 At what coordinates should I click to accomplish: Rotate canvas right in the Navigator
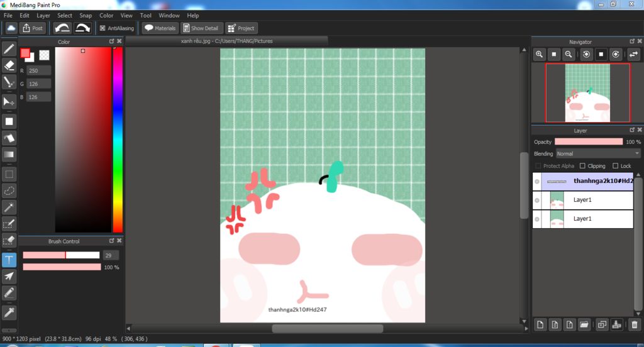616,54
